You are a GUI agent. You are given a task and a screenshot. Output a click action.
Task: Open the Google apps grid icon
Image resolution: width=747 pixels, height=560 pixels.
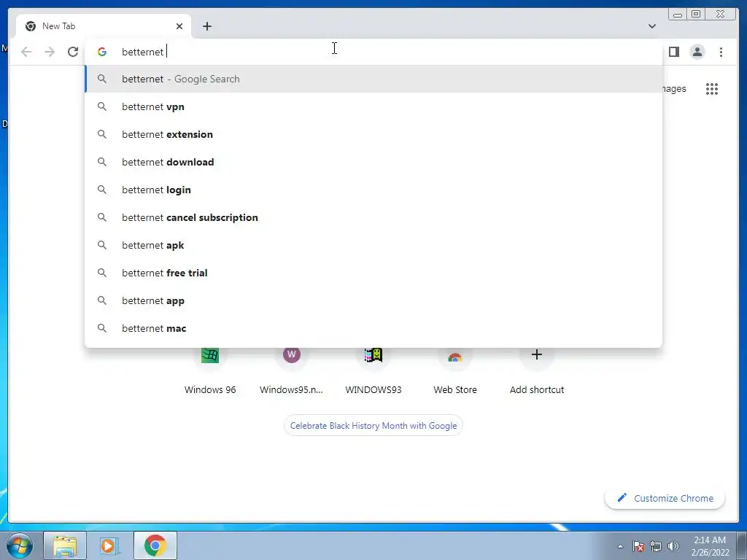click(x=712, y=89)
